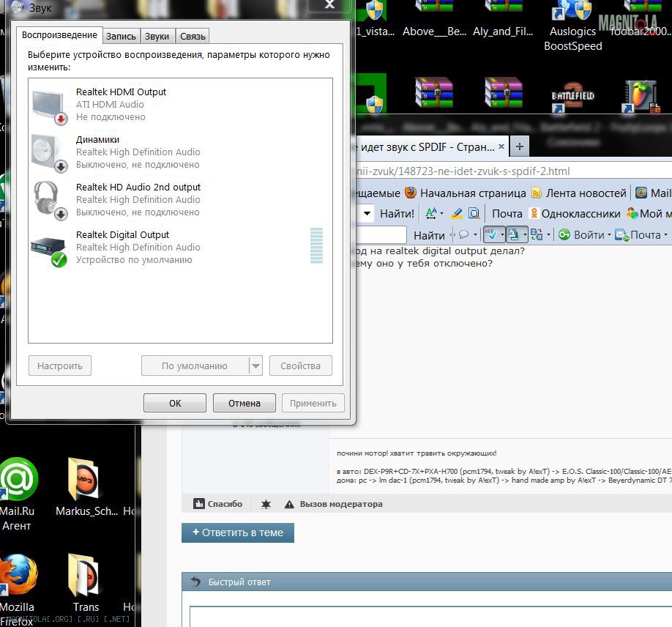Viewport: 672px width, 627px height.
Task: Expand the text size dropdown arrow
Action: tap(441, 213)
